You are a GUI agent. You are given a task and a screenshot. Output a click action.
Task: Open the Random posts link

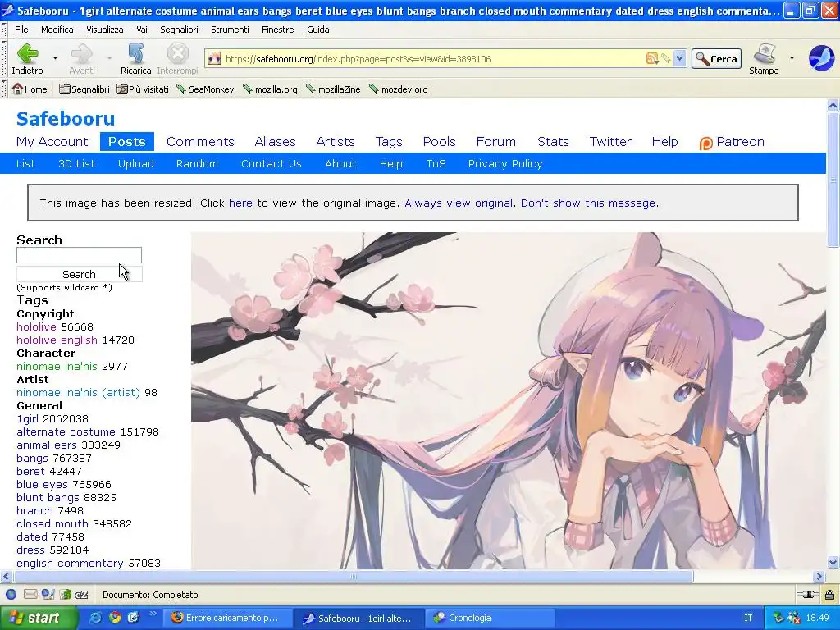click(197, 163)
